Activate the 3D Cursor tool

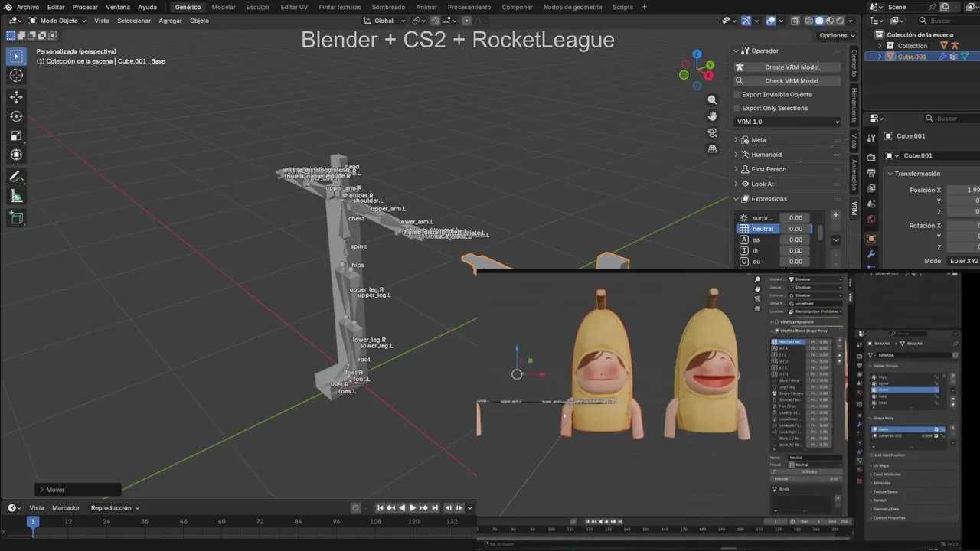[16, 76]
